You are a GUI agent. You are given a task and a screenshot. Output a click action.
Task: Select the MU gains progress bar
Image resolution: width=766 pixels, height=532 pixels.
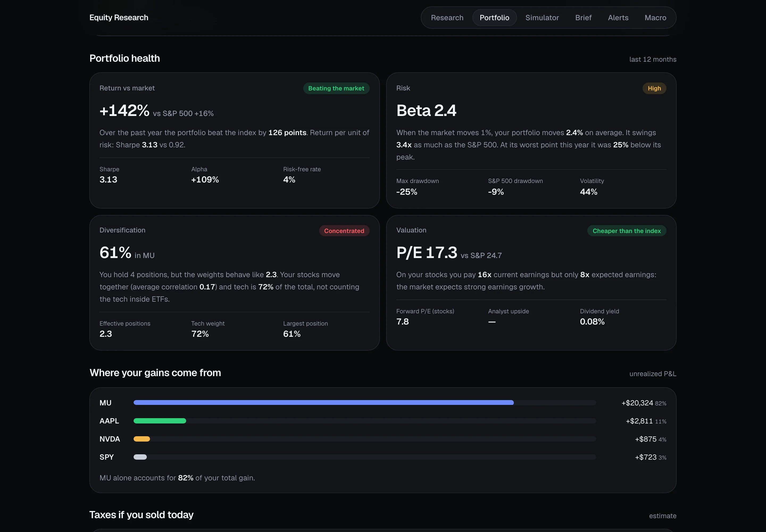coord(365,403)
